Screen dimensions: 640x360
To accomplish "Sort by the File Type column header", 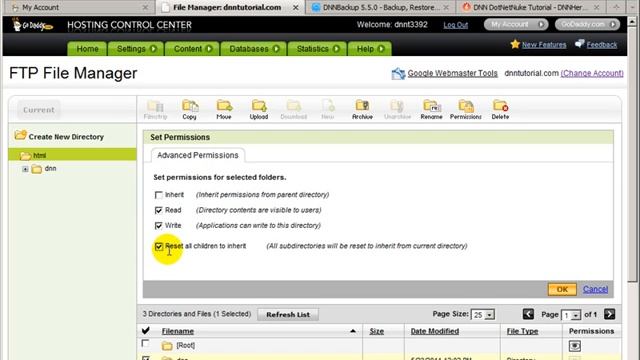I will [522, 331].
